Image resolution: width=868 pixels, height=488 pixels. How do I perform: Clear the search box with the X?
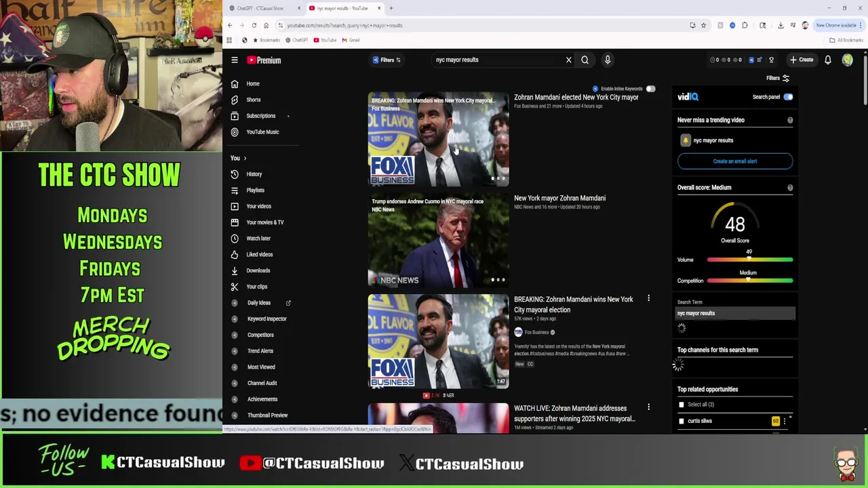569,60
